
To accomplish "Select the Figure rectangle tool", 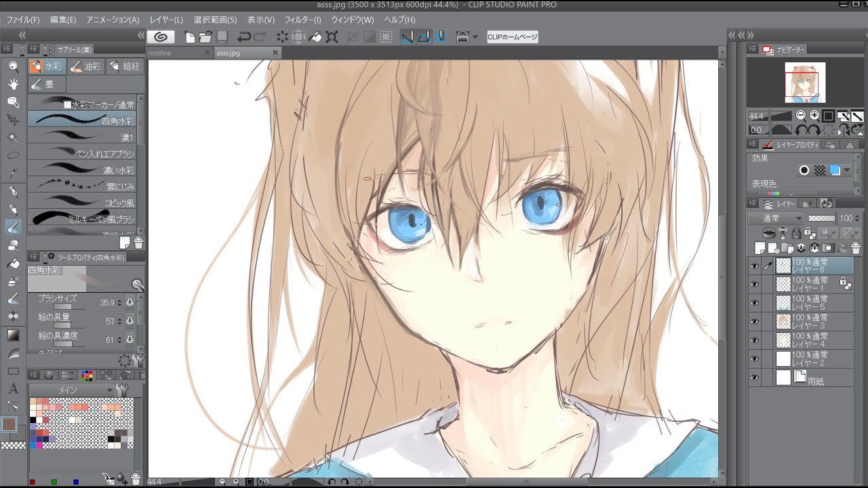I will pyautogui.click(x=13, y=371).
